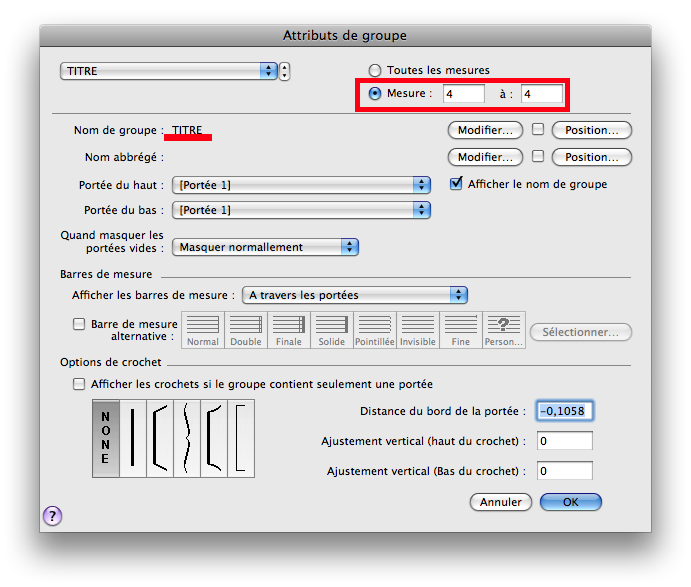
Task: Choose the Finale barline icon
Action: tap(289, 329)
